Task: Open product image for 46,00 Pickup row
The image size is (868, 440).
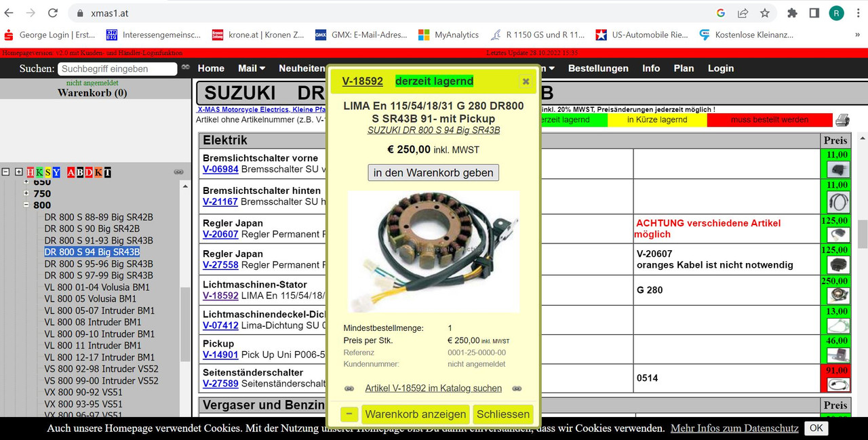Action: (839, 355)
